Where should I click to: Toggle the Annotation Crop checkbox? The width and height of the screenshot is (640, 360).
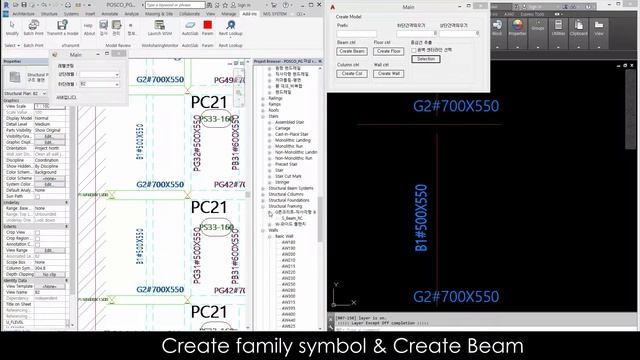tap(38, 244)
